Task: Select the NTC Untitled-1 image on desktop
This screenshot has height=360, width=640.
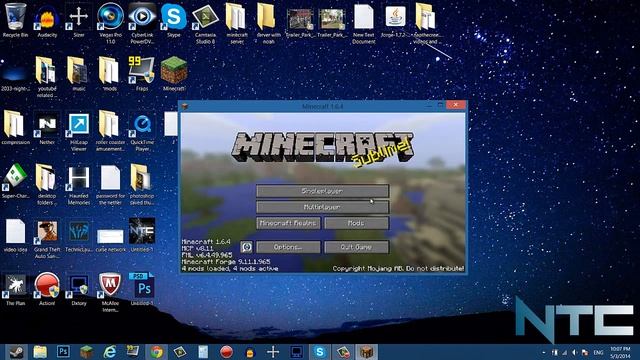Action: pos(142,235)
